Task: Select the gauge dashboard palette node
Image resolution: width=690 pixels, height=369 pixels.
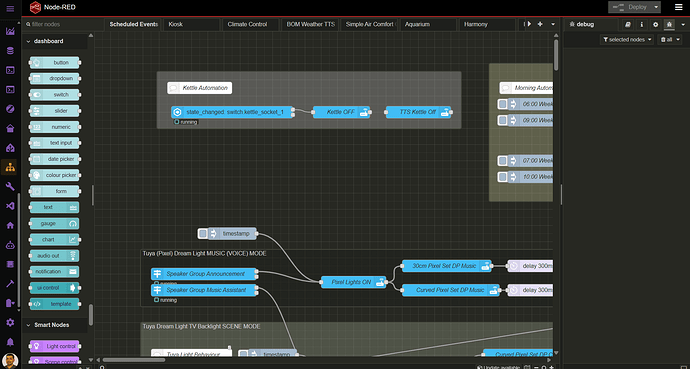Action: click(x=55, y=223)
